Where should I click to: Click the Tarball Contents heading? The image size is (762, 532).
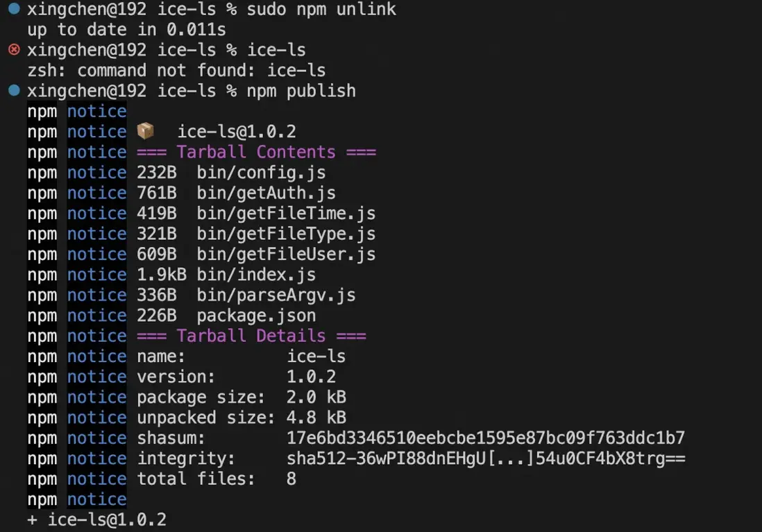256,152
